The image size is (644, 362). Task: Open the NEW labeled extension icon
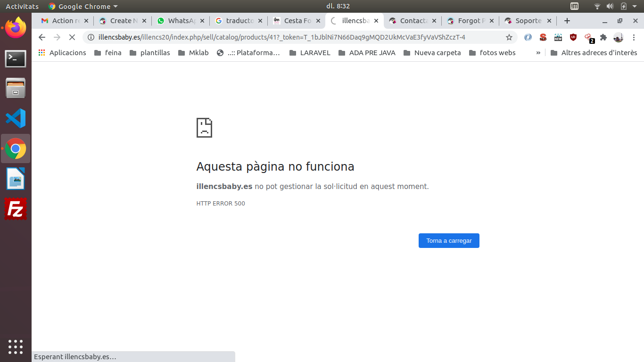click(558, 37)
